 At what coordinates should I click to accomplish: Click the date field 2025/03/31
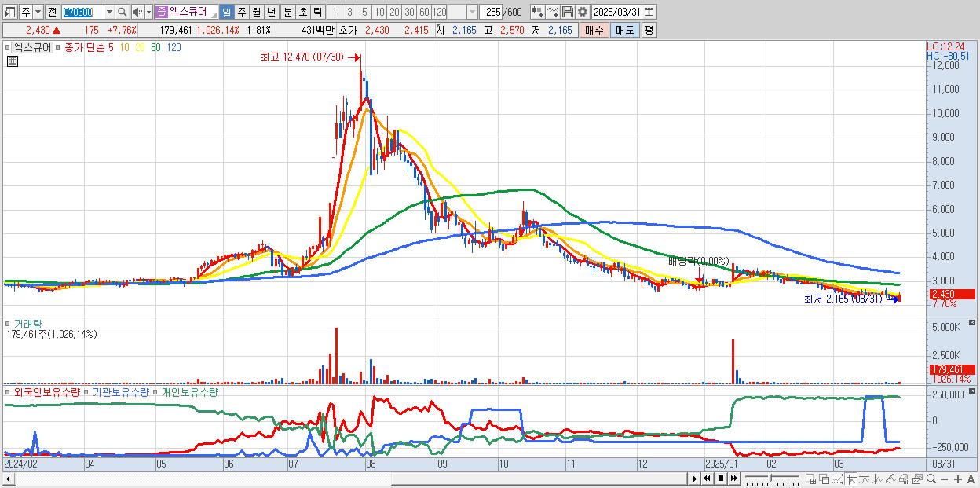[616, 12]
